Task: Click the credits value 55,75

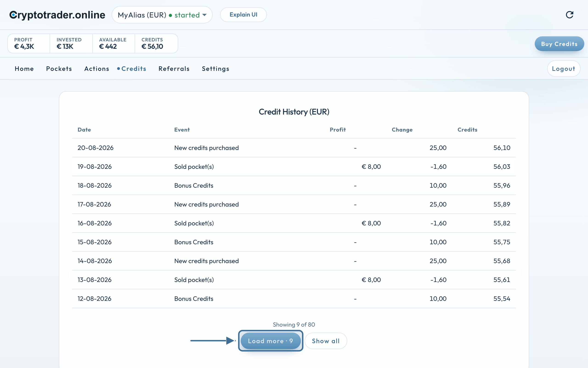Action: coord(502,242)
